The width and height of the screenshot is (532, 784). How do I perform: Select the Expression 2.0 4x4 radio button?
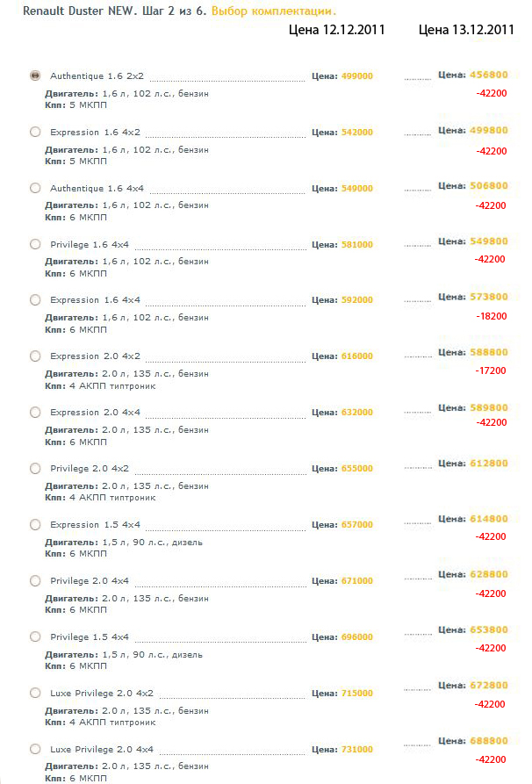coord(35,412)
